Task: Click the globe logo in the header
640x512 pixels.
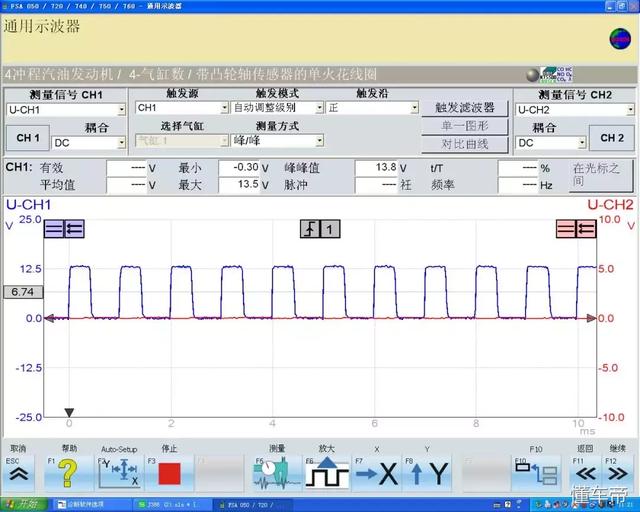Action: (620, 39)
